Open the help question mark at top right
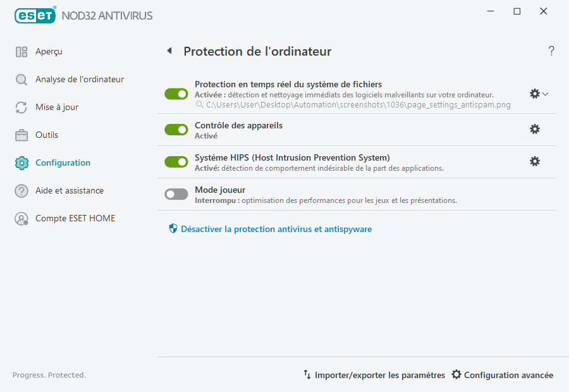The image size is (569, 392). point(551,51)
